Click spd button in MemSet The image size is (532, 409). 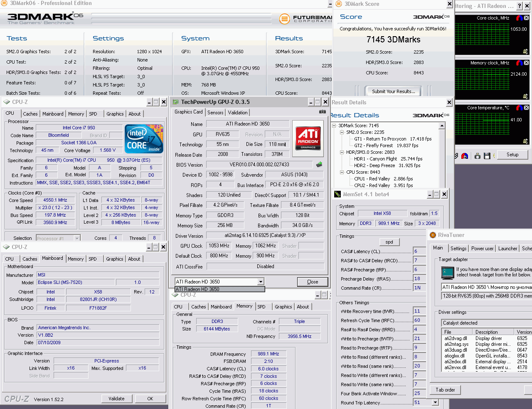point(389,242)
